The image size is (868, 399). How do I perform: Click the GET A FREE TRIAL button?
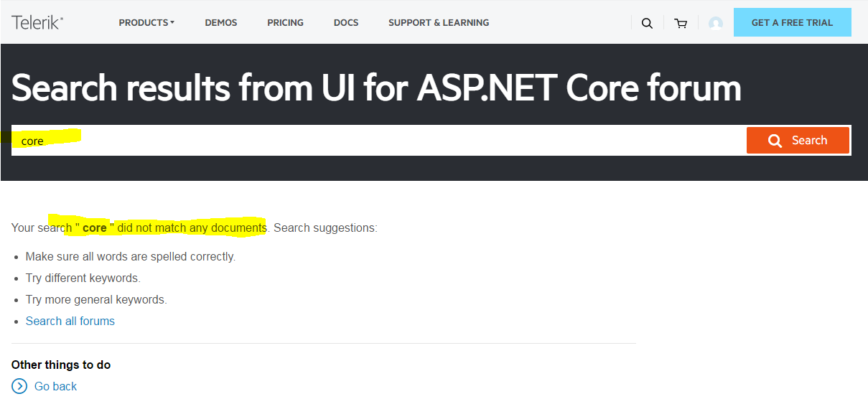tap(792, 23)
